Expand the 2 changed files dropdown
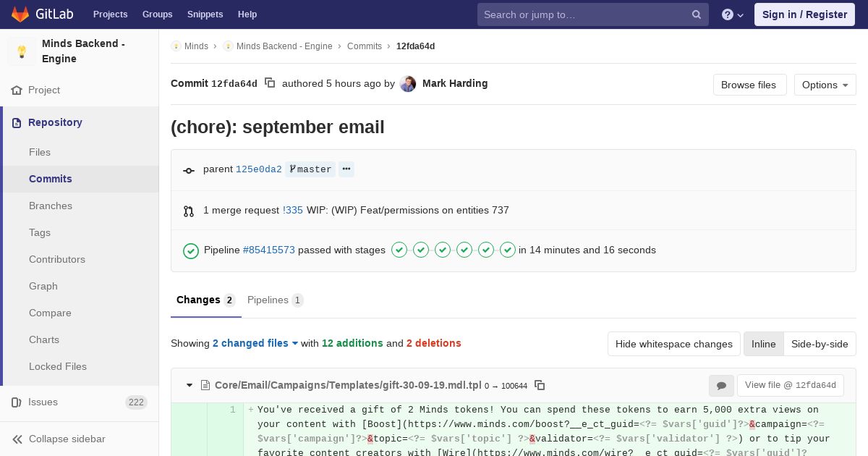Image resolution: width=868 pixels, height=456 pixels. (x=255, y=343)
